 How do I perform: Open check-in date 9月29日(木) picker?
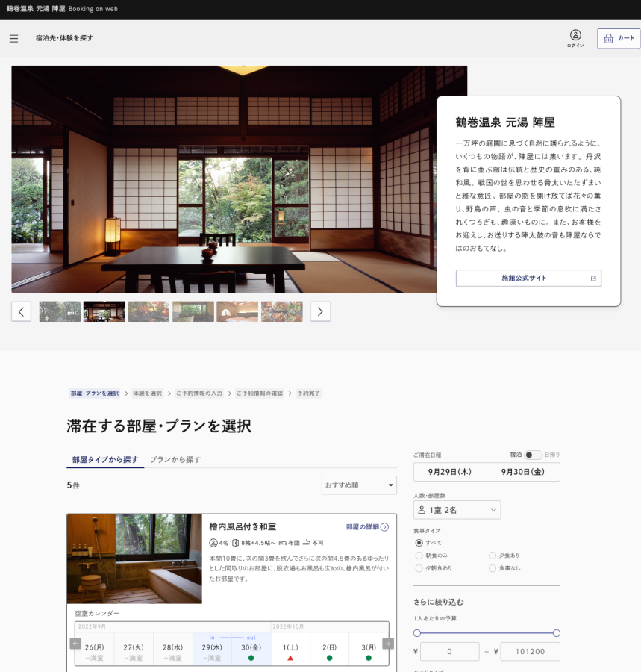click(x=449, y=472)
